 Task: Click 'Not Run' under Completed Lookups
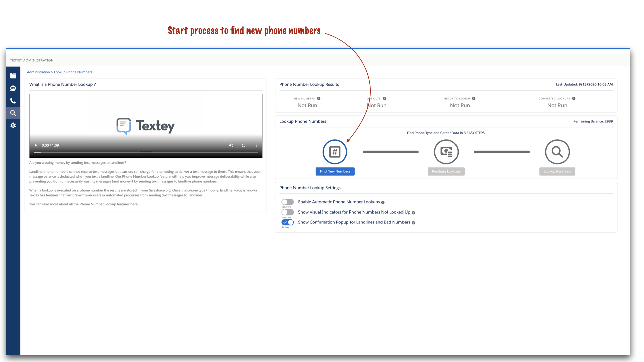(x=557, y=105)
